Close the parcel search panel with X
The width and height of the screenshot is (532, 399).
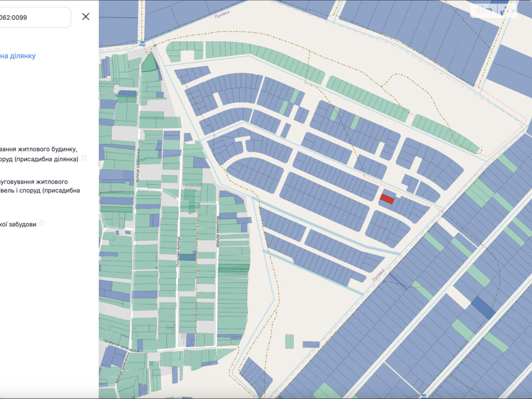[86, 17]
